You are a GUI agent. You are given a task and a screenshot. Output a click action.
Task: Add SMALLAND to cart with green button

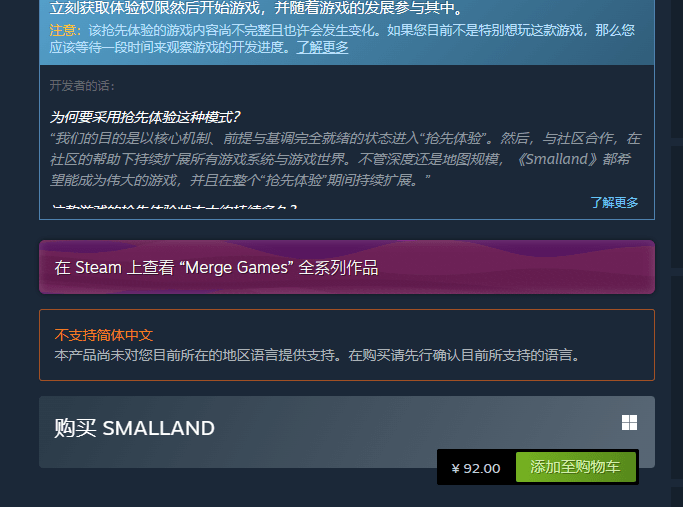tap(575, 467)
